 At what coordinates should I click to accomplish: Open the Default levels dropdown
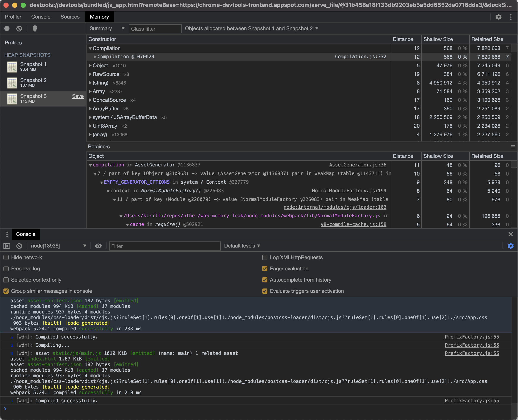(242, 246)
